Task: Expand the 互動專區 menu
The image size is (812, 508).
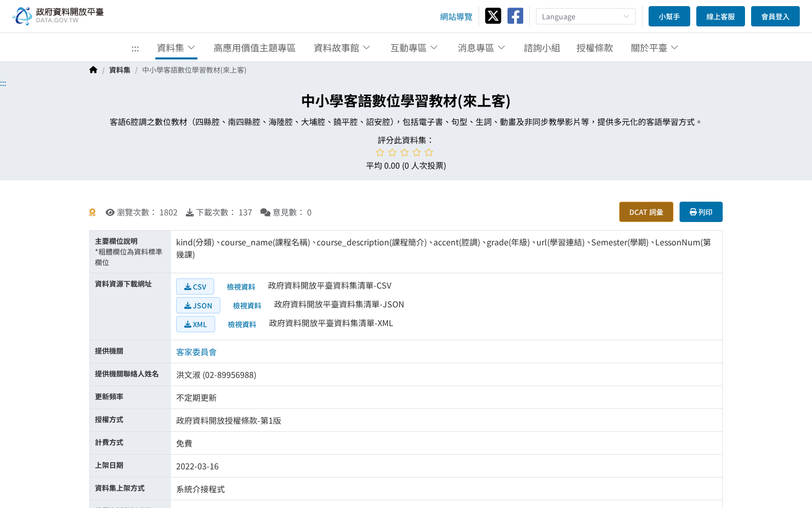Action: point(414,48)
